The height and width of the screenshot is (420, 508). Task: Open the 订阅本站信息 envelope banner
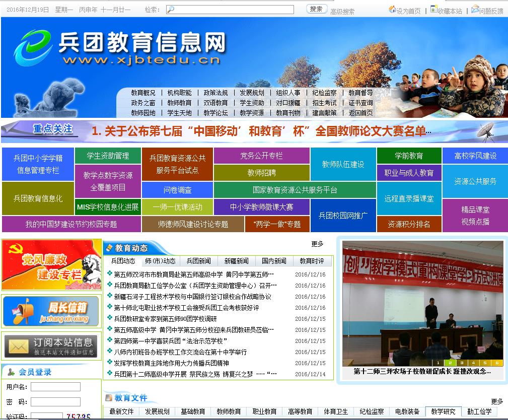coord(51,346)
